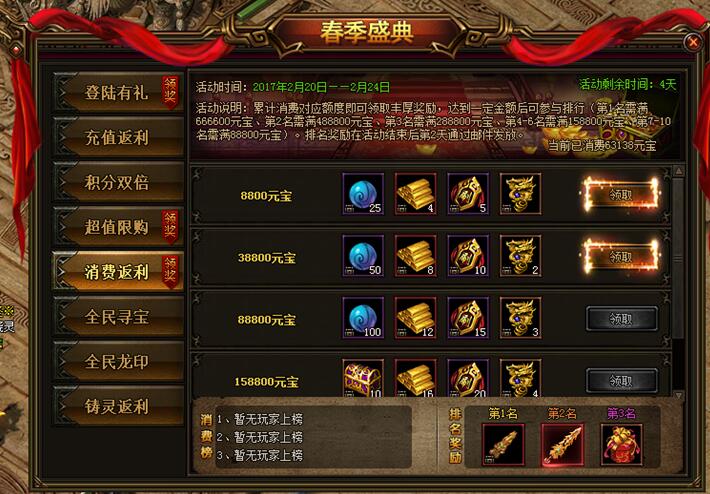Open the 登陆有礼 tab
The width and height of the screenshot is (710, 494).
[118, 92]
